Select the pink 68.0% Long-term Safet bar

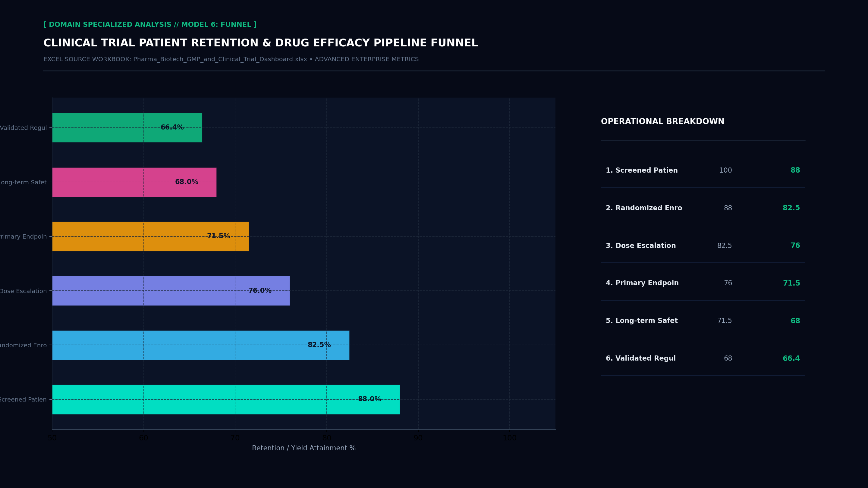(x=134, y=182)
